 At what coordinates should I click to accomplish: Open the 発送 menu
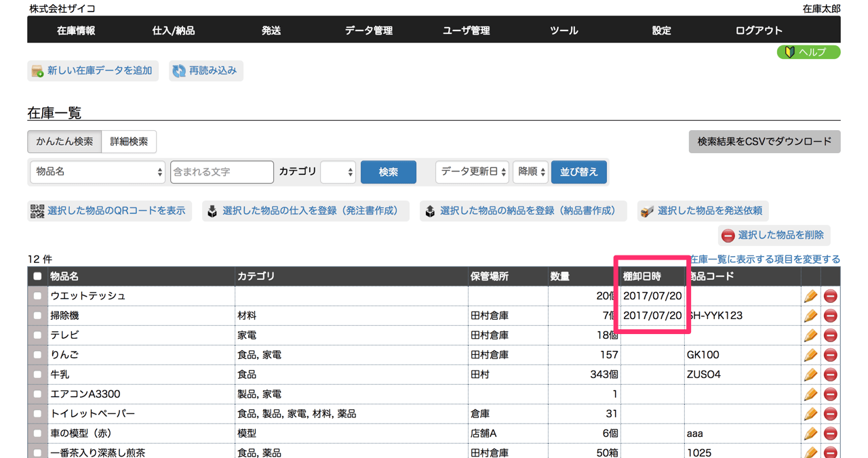tap(271, 30)
